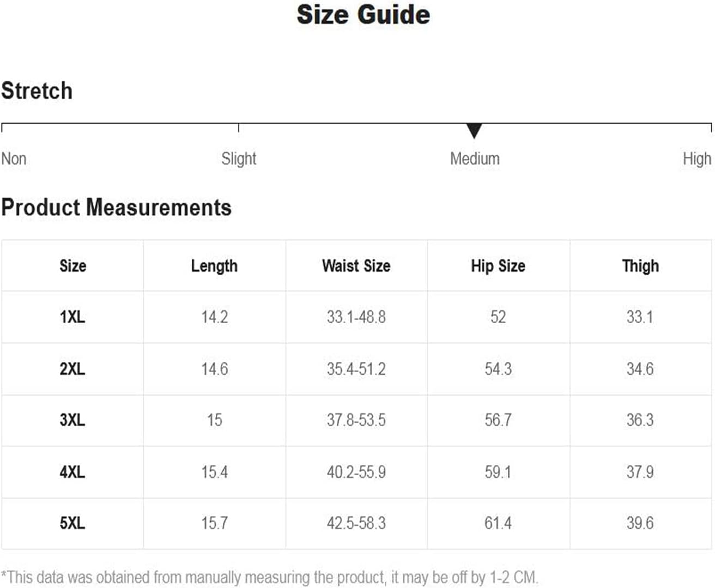Click the Product Measurements heading

[116, 208]
